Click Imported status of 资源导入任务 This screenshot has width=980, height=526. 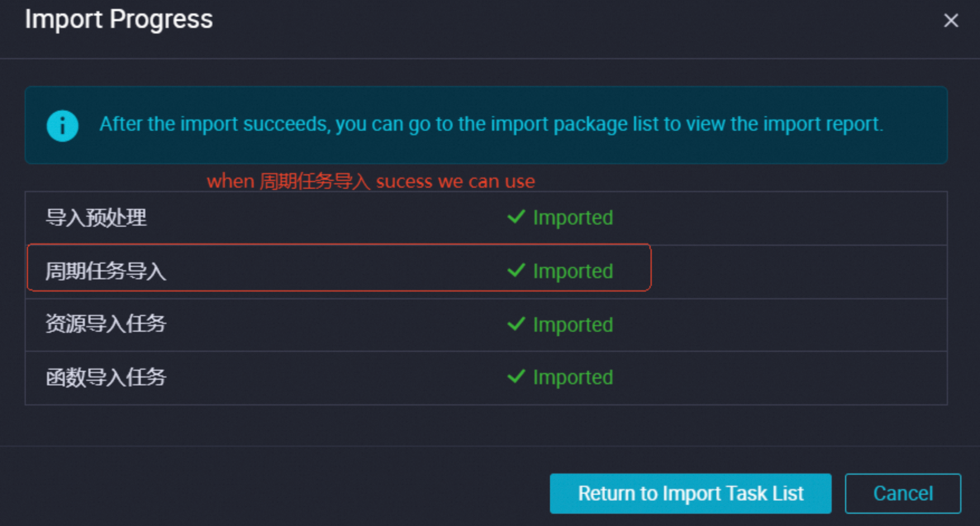tap(573, 325)
